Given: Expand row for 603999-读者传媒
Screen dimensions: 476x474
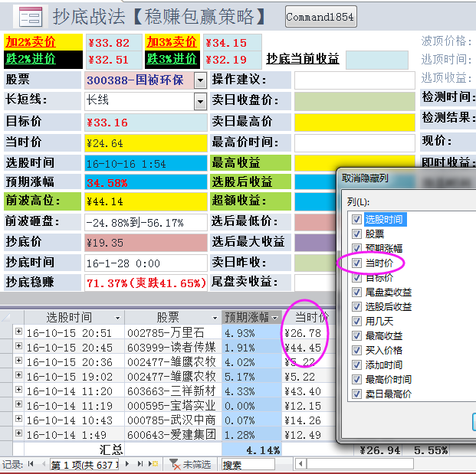Looking at the screenshot, I should coord(18,348).
